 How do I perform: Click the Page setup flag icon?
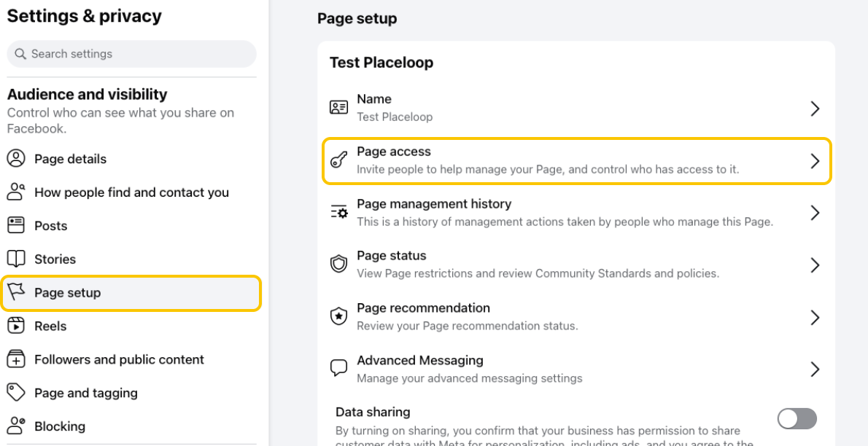click(x=17, y=292)
